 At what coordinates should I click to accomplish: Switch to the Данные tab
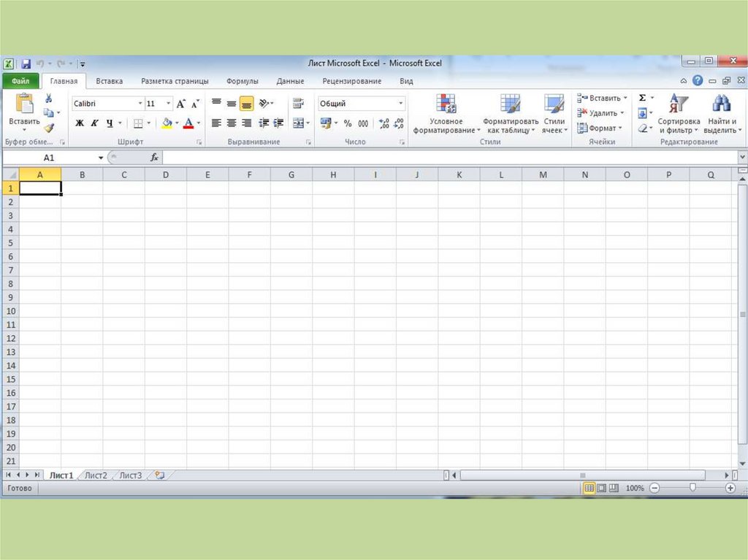point(290,81)
